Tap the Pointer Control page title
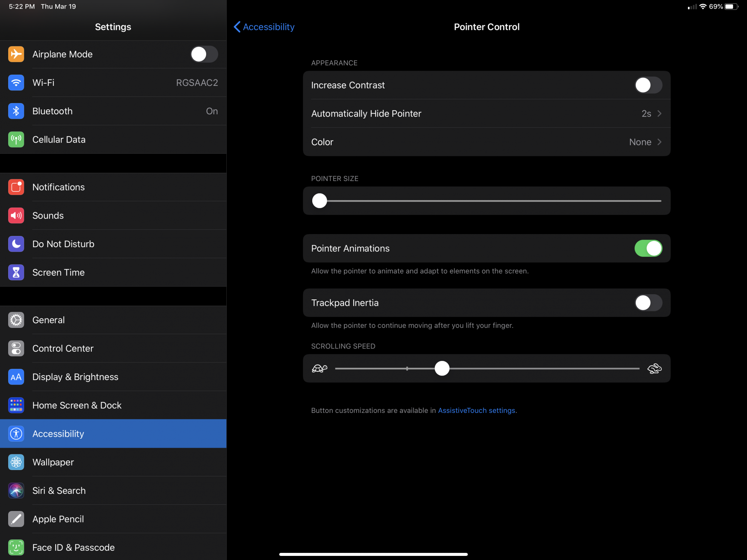This screenshot has height=560, width=747. (487, 27)
